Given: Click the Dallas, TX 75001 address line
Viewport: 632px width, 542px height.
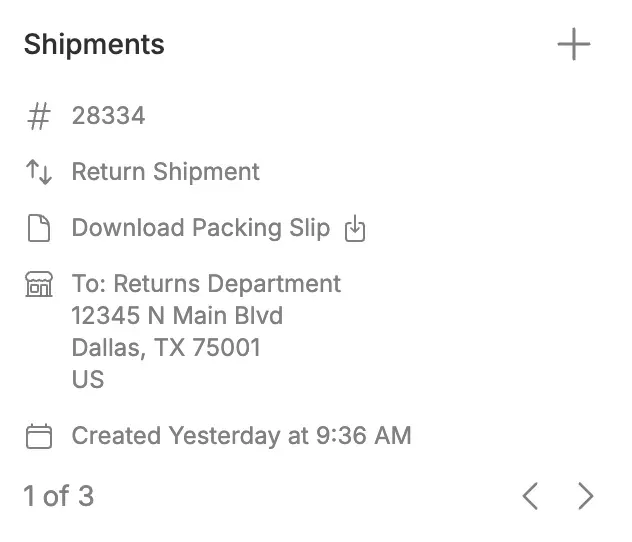Looking at the screenshot, I should coord(166,348).
